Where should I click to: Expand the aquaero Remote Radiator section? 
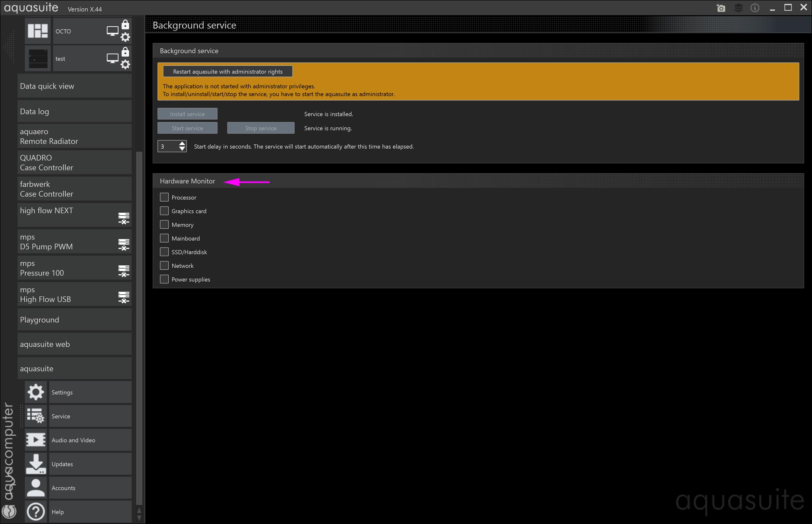point(74,136)
